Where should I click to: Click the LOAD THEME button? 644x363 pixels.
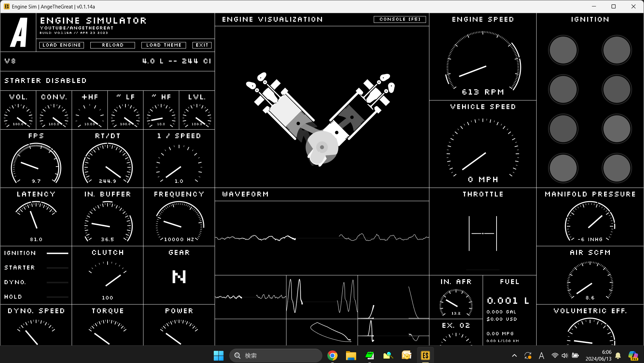click(x=163, y=45)
